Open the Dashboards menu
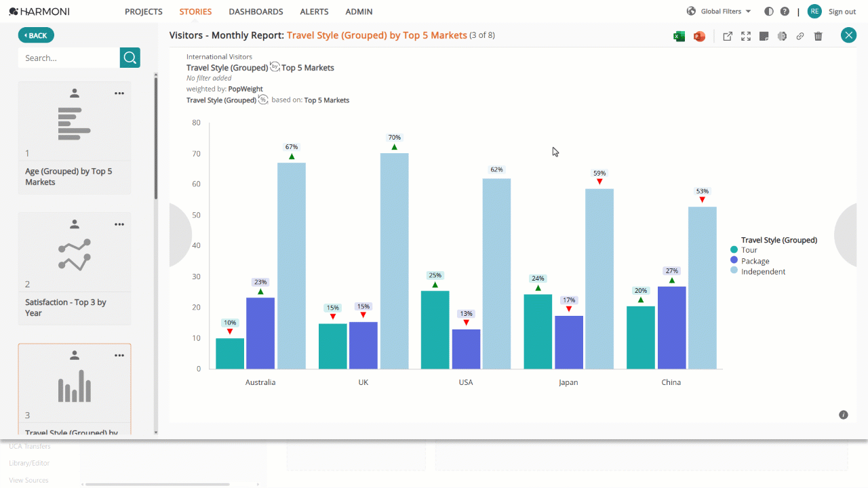 click(256, 12)
